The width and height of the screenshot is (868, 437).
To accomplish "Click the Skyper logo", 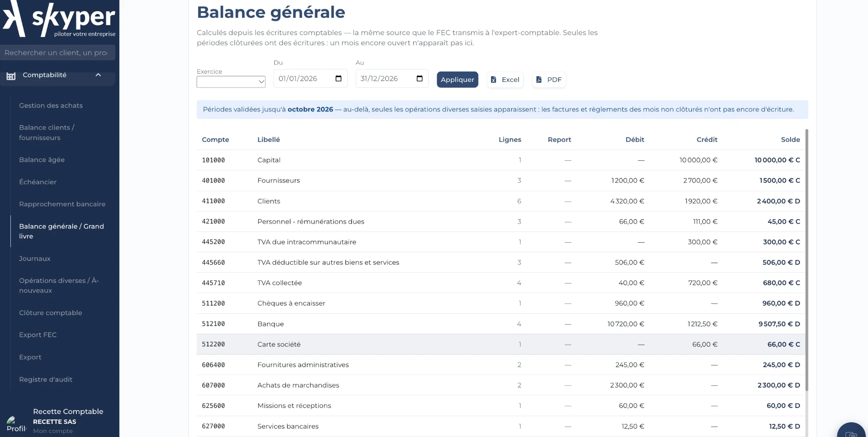I will point(59,20).
